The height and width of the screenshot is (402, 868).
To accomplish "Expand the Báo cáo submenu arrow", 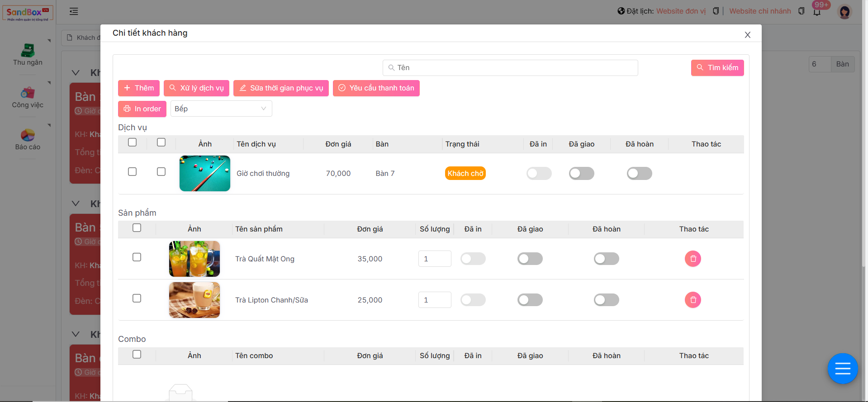I will point(49,125).
